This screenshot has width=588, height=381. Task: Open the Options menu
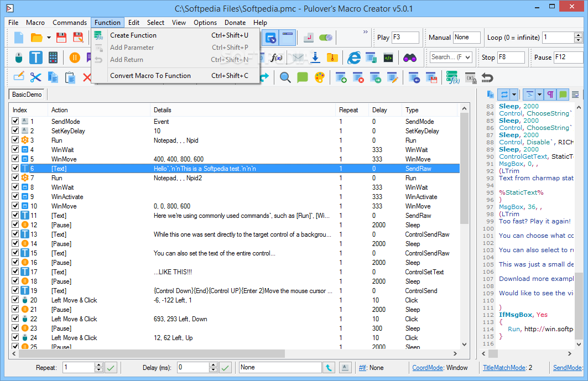coord(205,23)
